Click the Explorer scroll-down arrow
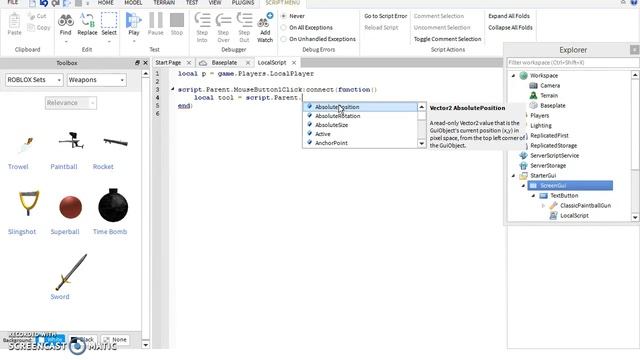The height and width of the screenshot is (360, 640). (x=635, y=217)
